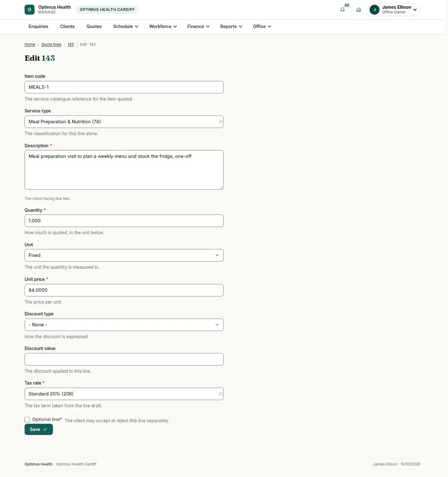Expand the Finance menu
The width and height of the screenshot is (448, 477).
coord(198,27)
